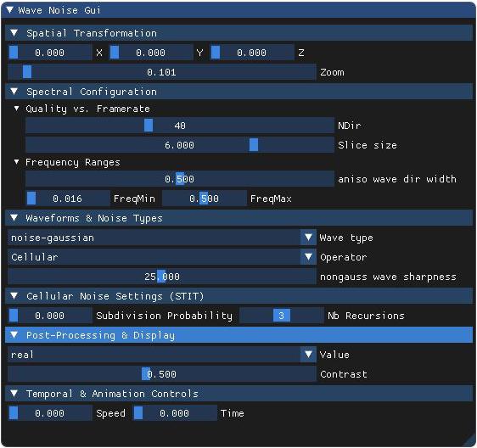Click the Zoom slider track
This screenshot has width=477, height=448.
tap(162, 72)
